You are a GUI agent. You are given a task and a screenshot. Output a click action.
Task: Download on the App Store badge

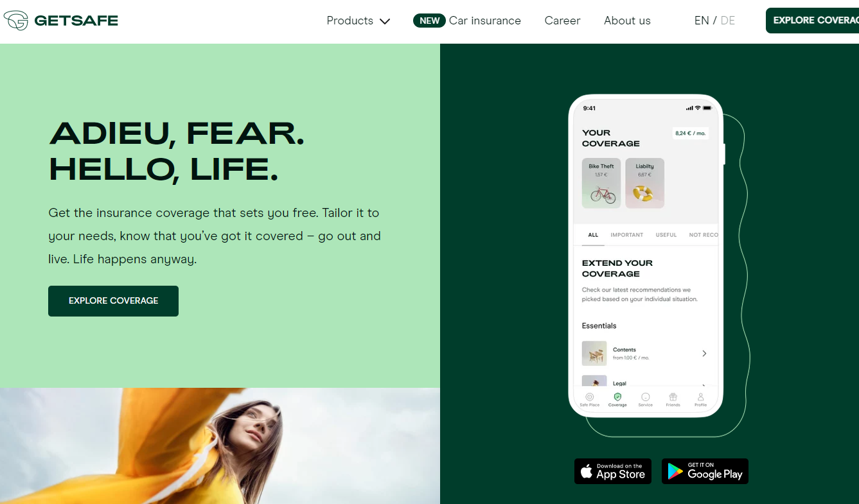[x=613, y=471]
